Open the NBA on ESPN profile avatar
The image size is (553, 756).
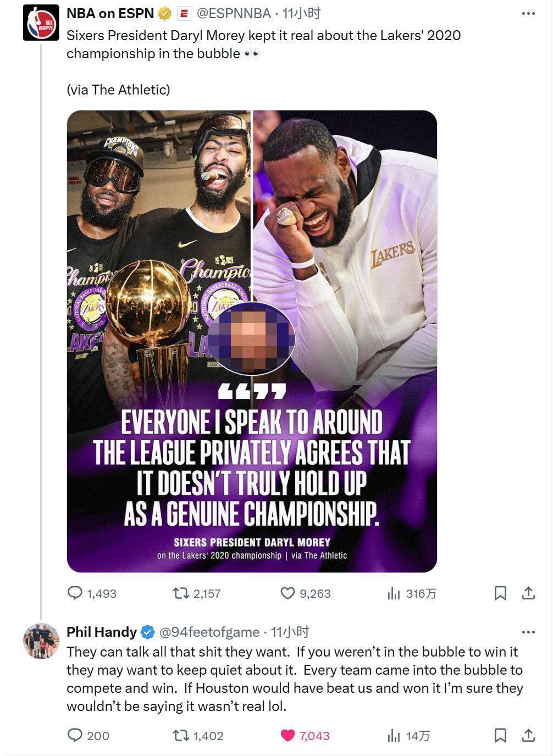coord(41,23)
